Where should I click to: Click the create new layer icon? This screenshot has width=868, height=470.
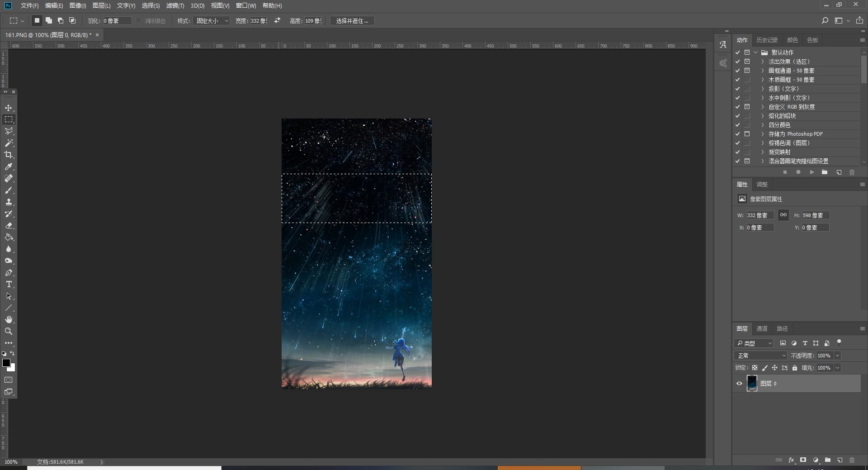tap(840, 460)
